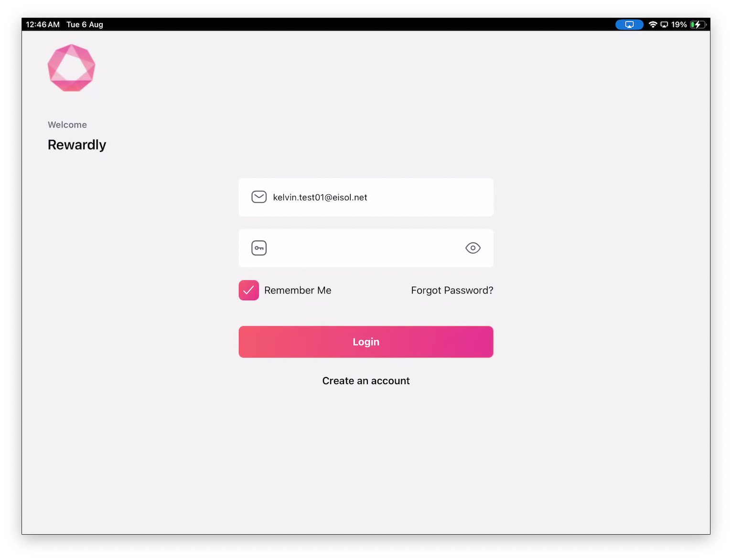Screen dimensions: 732x560
Task: Uncheck the Remember Me checkbox
Action: tap(249, 290)
